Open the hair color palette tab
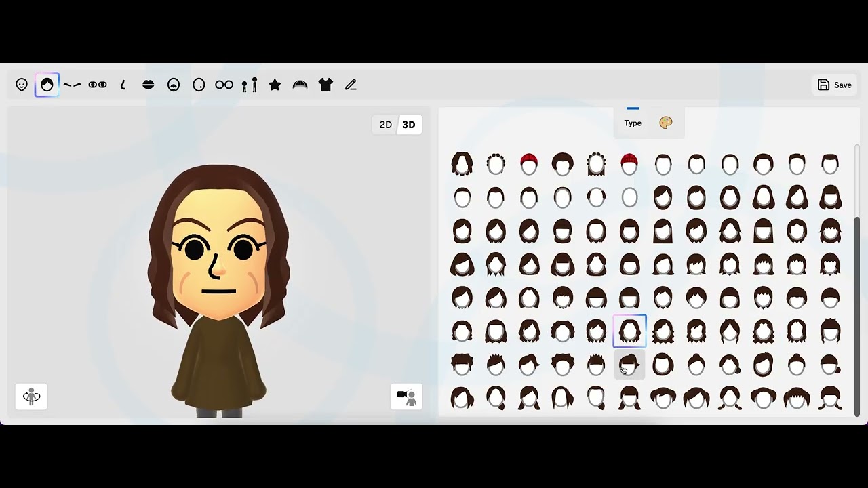The width and height of the screenshot is (868, 488). point(666,123)
